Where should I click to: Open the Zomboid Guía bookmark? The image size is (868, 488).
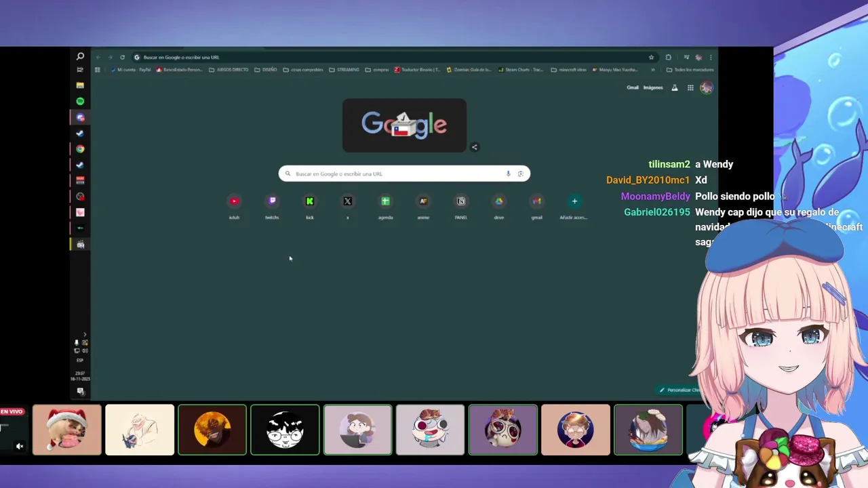[469, 70]
